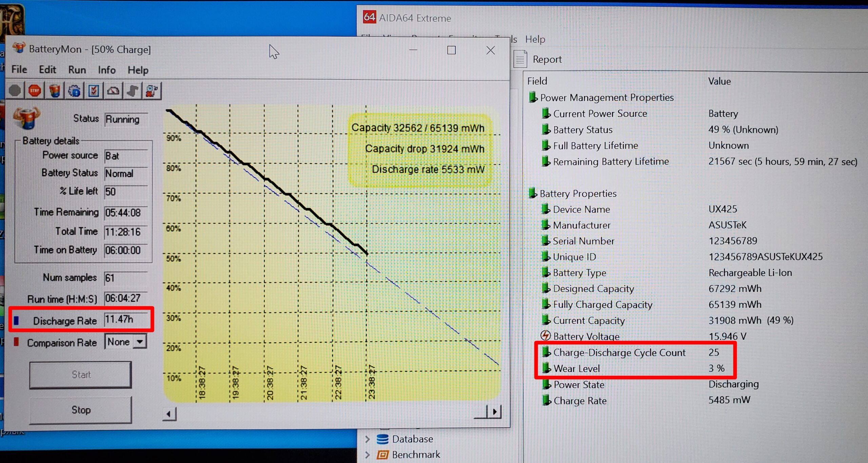Open the Run menu in BatteryMon

pos(77,70)
